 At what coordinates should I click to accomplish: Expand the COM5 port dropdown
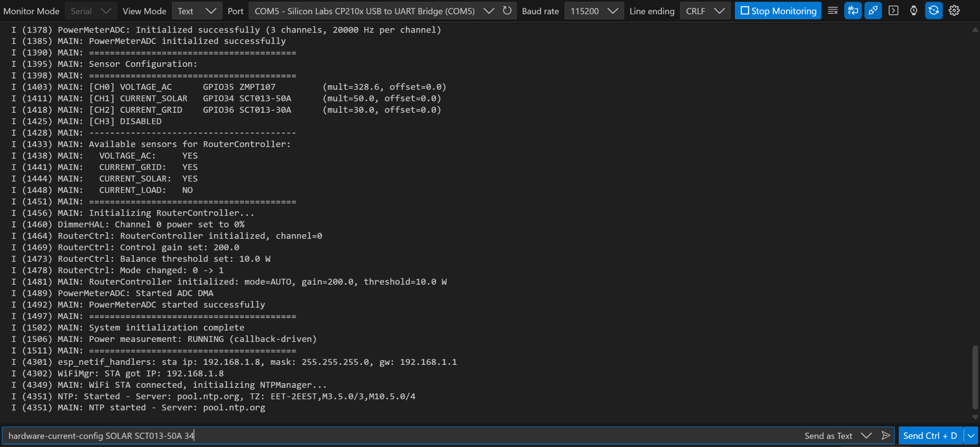(373, 11)
